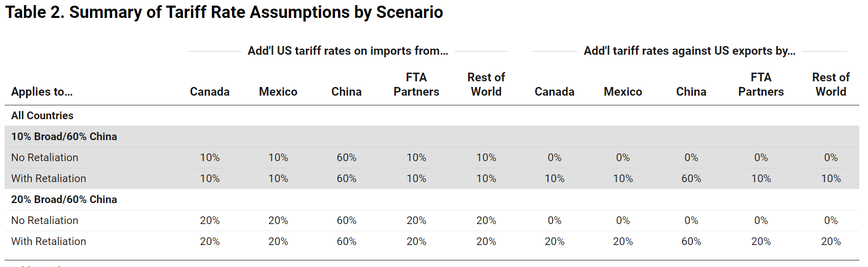Click China export rate in 20% With Retaliation row

pos(691,241)
